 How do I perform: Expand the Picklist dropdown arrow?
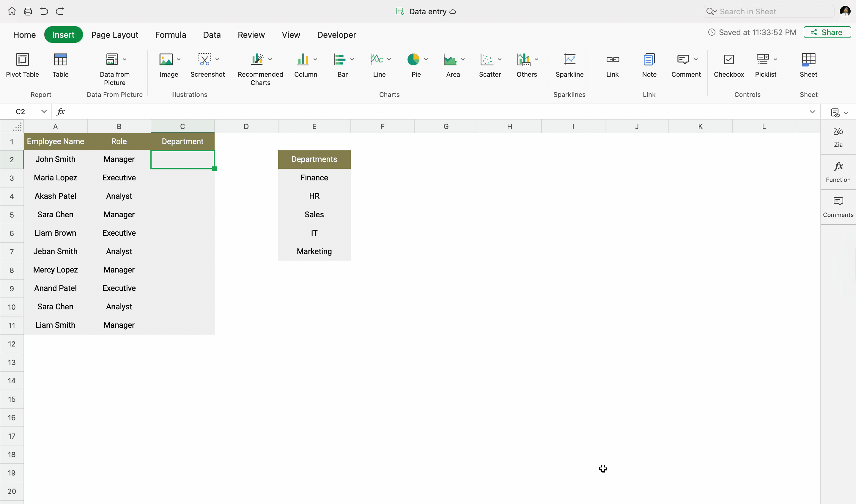775,59
